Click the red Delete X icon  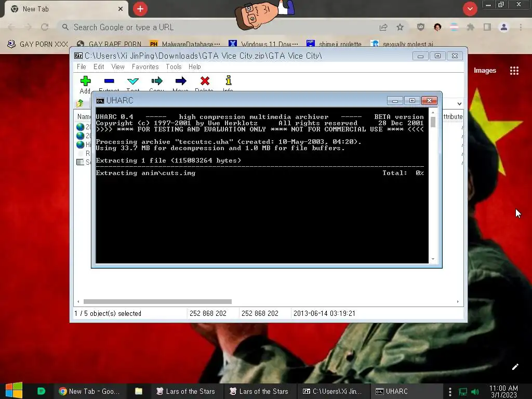click(x=205, y=81)
